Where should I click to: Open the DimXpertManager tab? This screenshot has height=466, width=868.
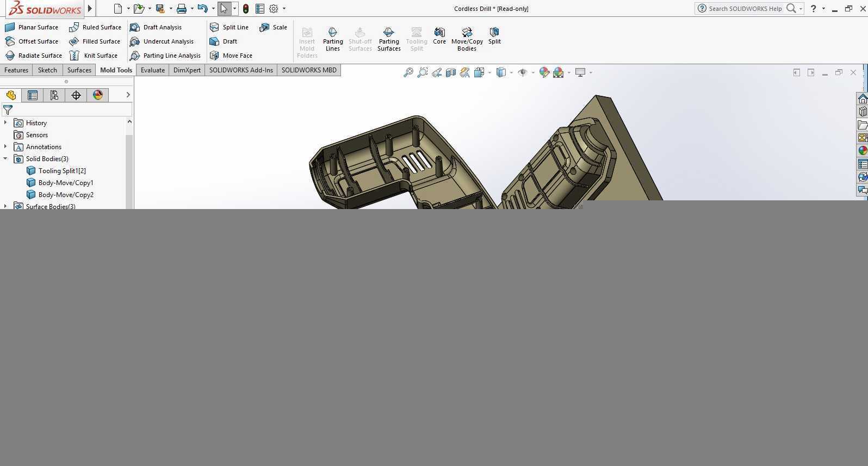pos(76,95)
